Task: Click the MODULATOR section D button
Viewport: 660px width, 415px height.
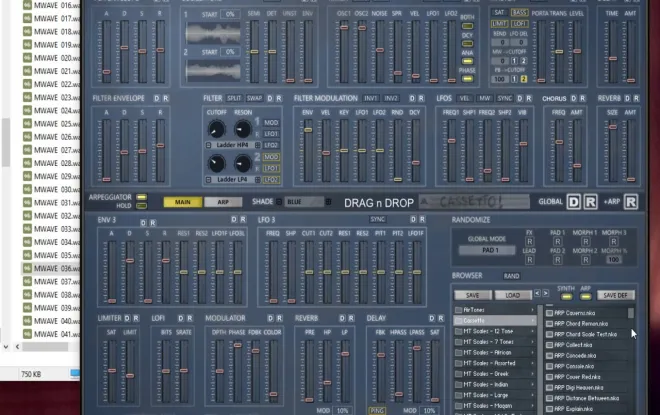Action: click(270, 318)
